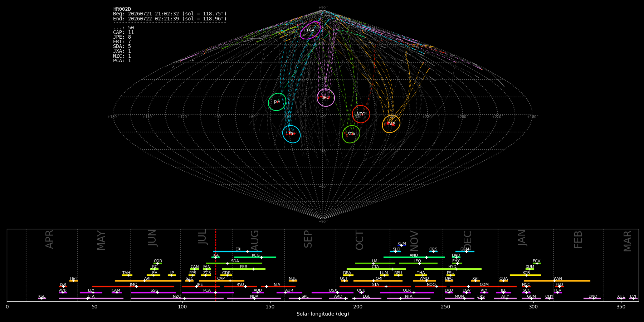Select the ETA shower bar
The image size is (644, 322).
[91, 298]
